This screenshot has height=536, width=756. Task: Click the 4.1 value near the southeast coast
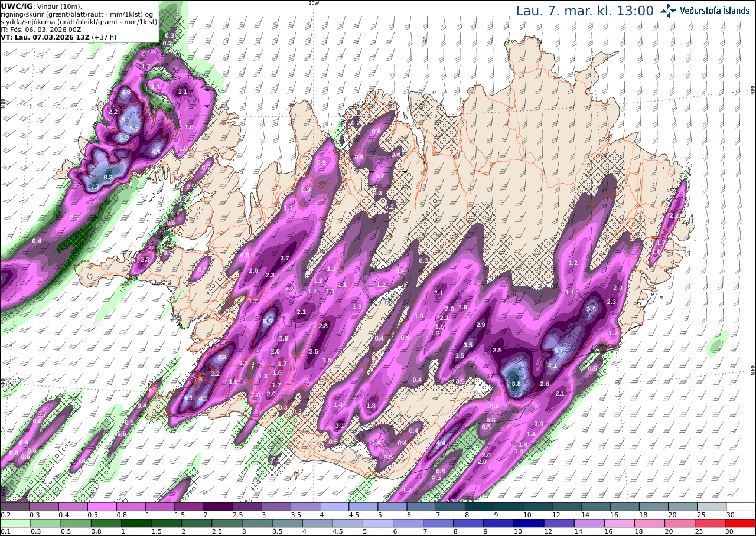click(x=552, y=366)
